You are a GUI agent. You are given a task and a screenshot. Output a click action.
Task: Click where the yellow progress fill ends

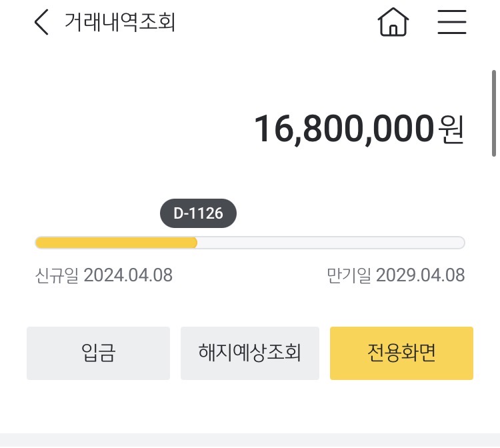(x=196, y=243)
